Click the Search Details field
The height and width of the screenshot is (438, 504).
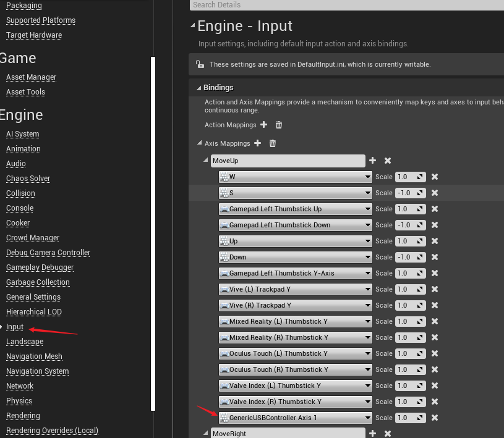[x=347, y=5]
